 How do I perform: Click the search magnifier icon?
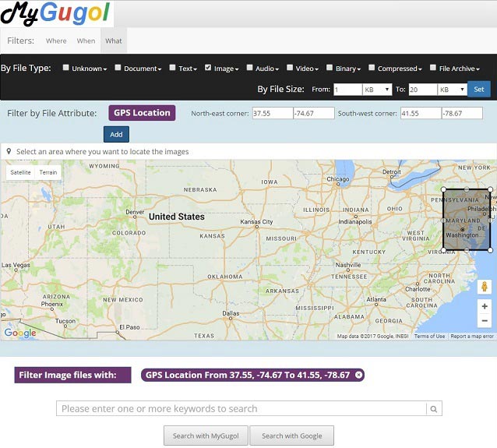point(434,409)
